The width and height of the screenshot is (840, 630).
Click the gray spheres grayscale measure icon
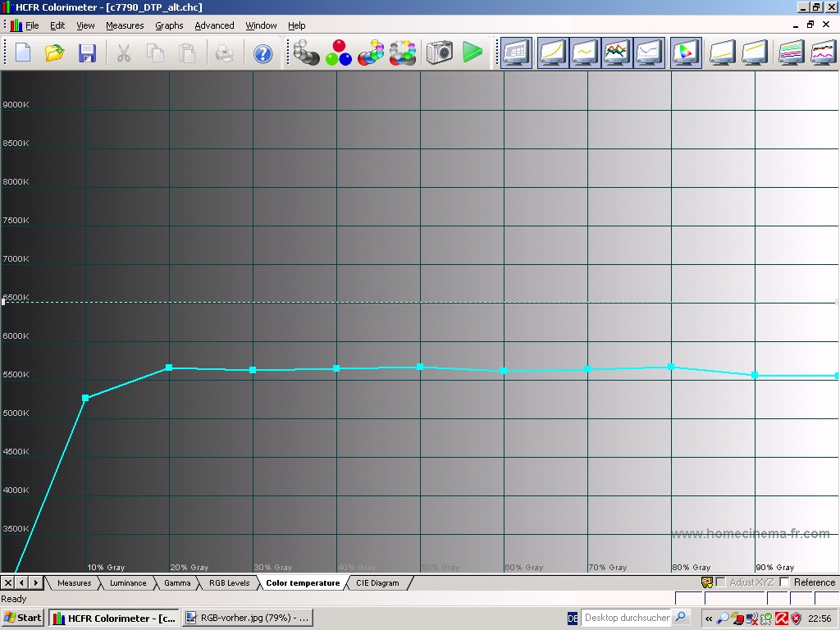tap(306, 53)
